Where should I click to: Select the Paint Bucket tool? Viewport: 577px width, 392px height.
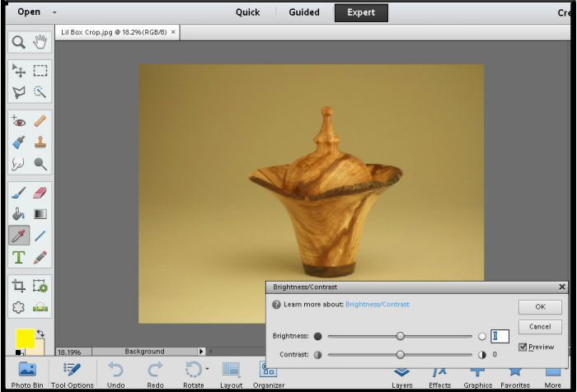tap(18, 214)
